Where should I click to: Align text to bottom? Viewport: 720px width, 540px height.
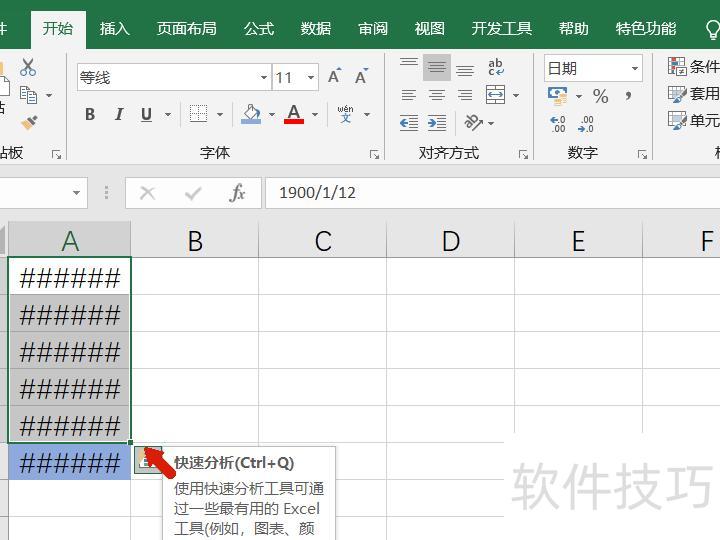(x=465, y=69)
